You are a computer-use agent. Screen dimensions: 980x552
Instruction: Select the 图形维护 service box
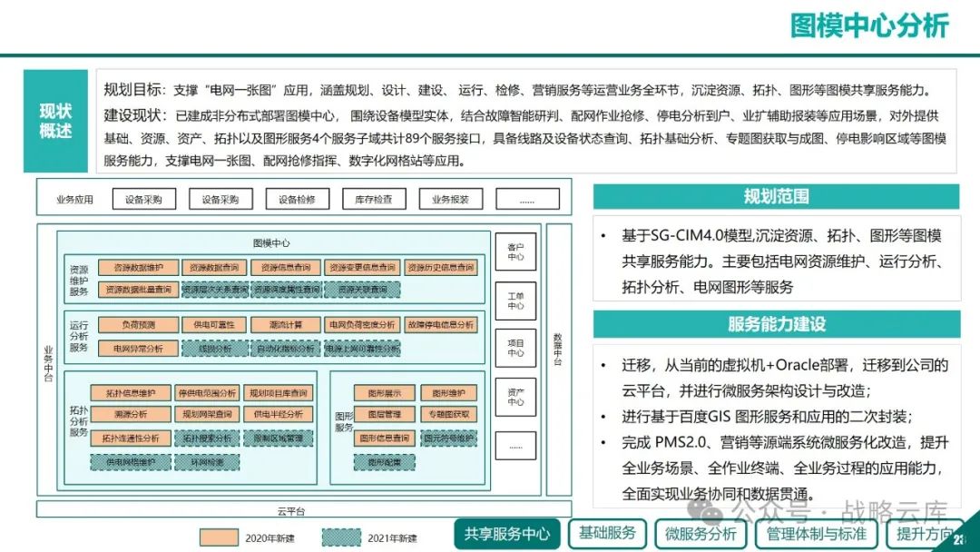(449, 393)
